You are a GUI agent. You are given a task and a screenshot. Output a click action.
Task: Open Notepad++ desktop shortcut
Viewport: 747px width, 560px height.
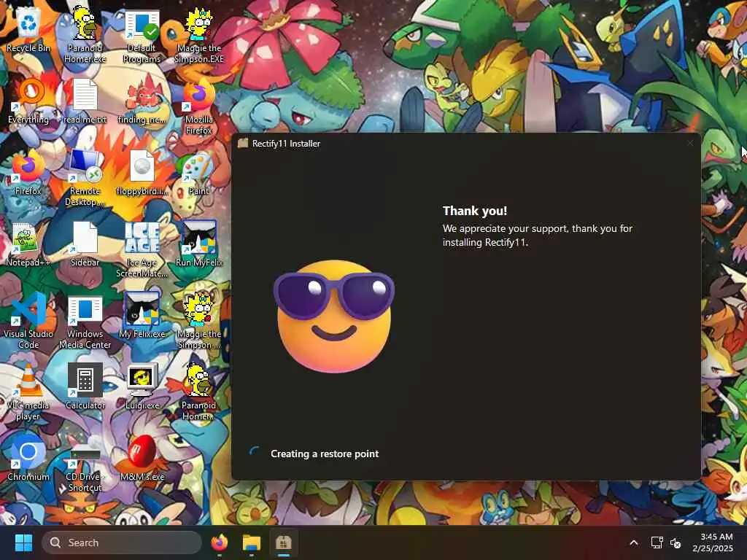pos(28,244)
